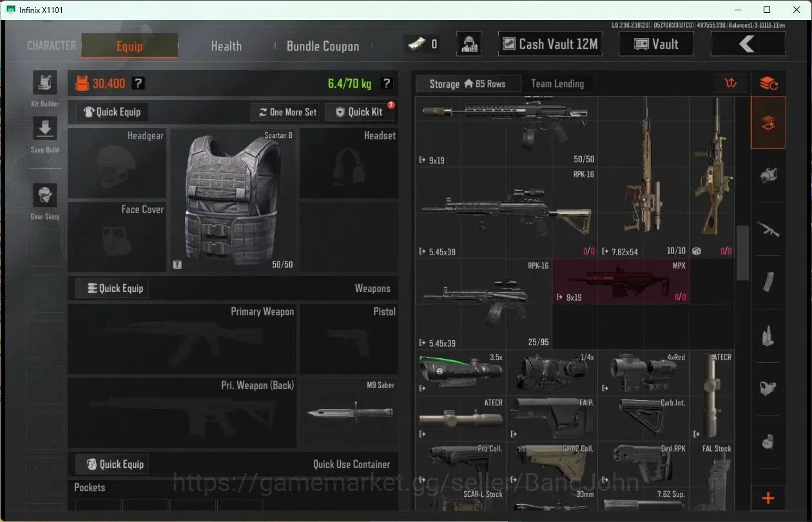The width and height of the screenshot is (812, 522).
Task: Click the storage vertical scrollbar thumb
Action: 742,253
